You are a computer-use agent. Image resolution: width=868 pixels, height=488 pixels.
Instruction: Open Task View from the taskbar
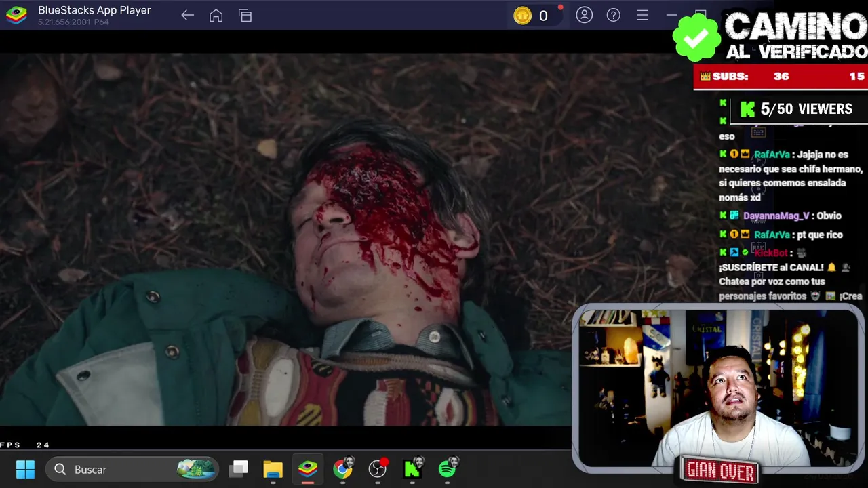tap(239, 469)
